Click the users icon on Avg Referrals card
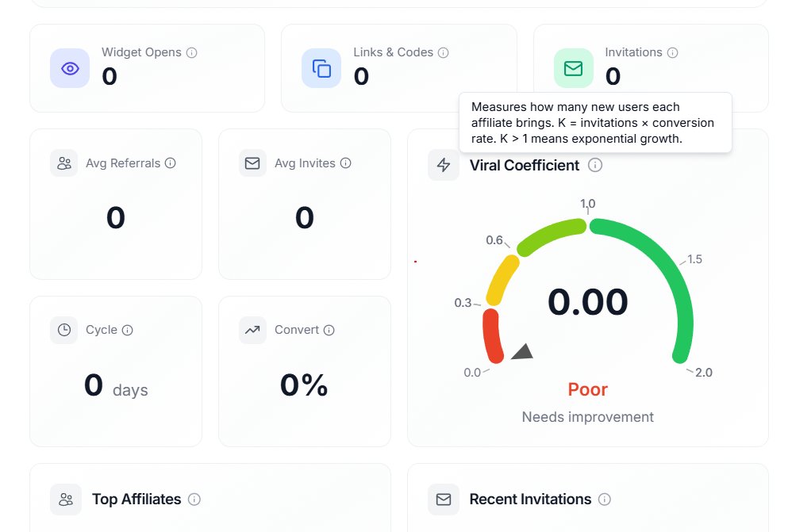Image resolution: width=792 pixels, height=532 pixels. tap(63, 163)
